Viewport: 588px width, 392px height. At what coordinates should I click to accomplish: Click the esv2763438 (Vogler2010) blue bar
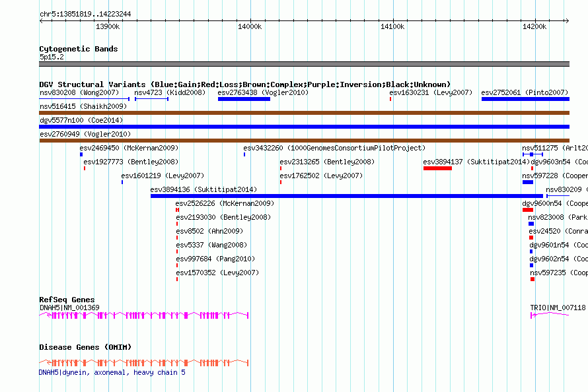(x=244, y=99)
